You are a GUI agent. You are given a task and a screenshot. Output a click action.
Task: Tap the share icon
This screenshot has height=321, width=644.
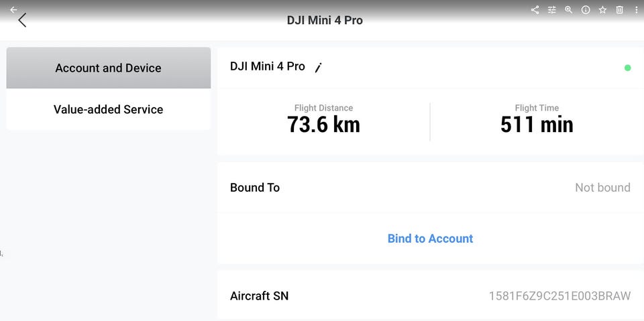(535, 10)
